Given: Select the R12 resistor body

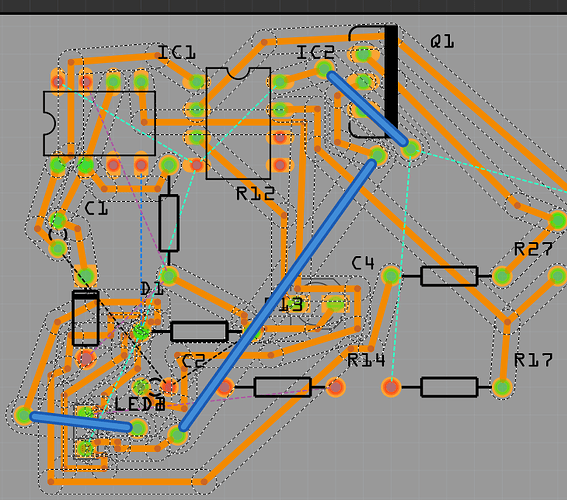Looking at the screenshot, I should click(x=169, y=223).
